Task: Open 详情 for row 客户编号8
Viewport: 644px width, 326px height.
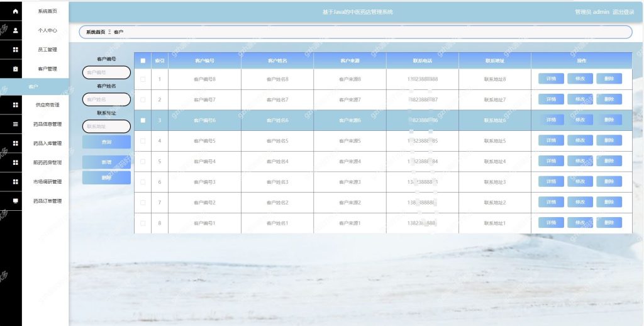Action: tap(551, 79)
